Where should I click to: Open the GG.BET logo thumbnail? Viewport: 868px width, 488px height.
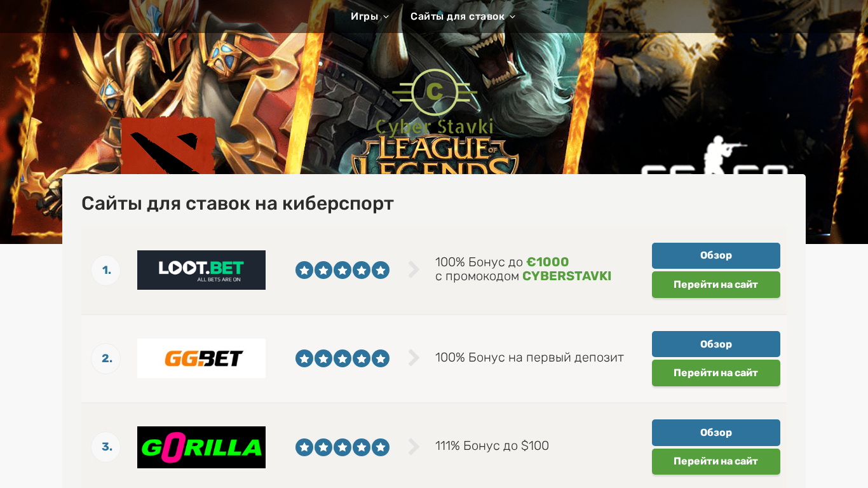point(201,358)
